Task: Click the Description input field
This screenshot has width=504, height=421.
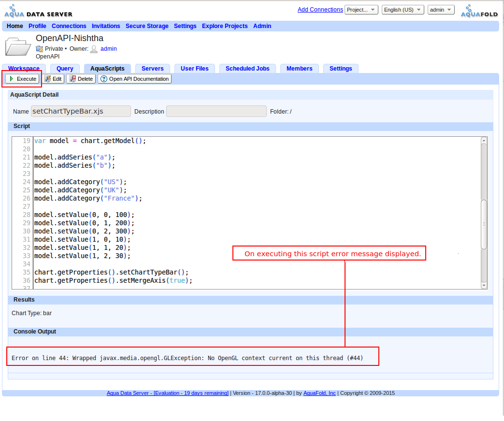Action: click(x=216, y=111)
